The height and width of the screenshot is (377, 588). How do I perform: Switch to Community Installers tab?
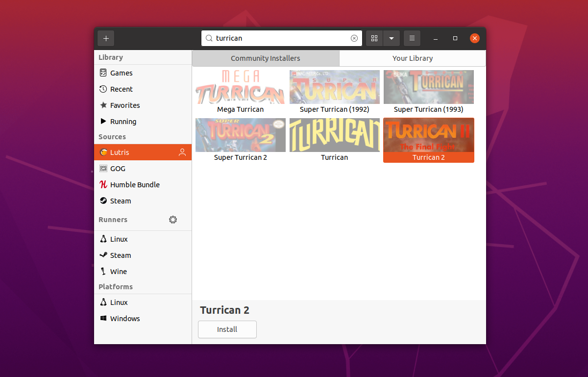click(x=266, y=58)
